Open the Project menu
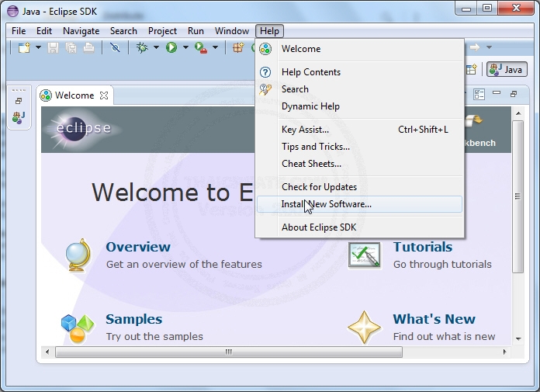 162,31
